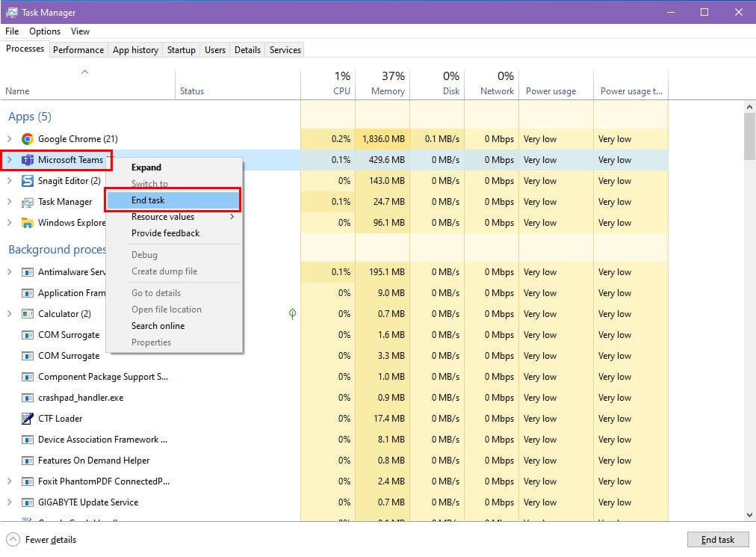
Task: Open the Options menu
Action: point(45,31)
